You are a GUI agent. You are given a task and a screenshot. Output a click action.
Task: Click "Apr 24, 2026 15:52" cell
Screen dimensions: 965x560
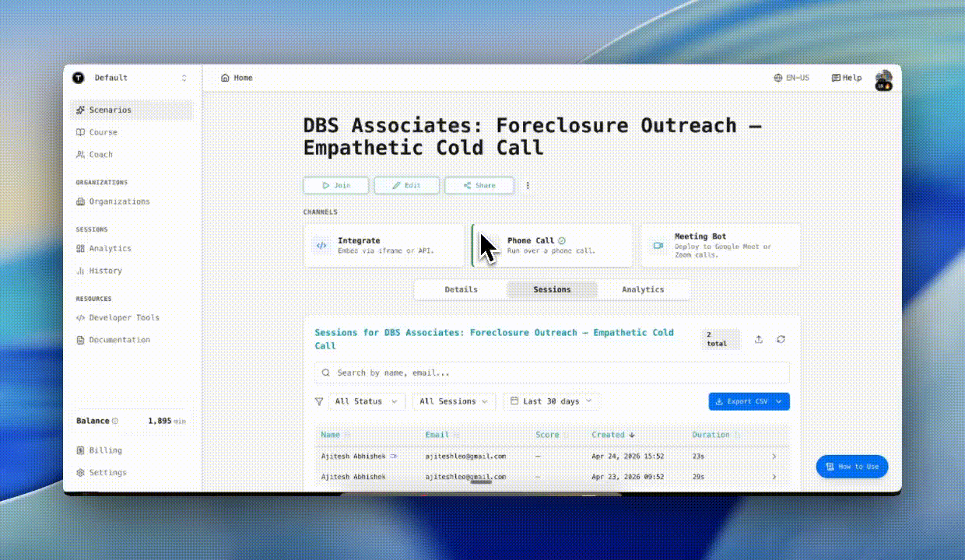point(627,457)
